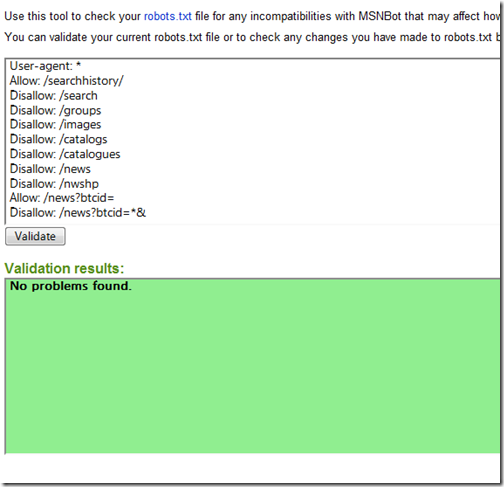Open the robots.txt link

pyautogui.click(x=168, y=16)
